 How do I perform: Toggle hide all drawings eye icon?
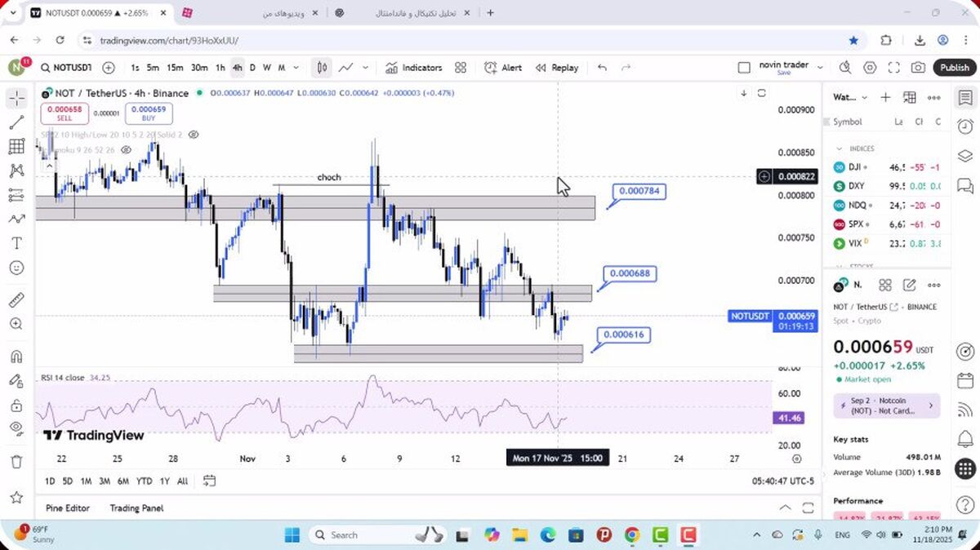pos(16,428)
